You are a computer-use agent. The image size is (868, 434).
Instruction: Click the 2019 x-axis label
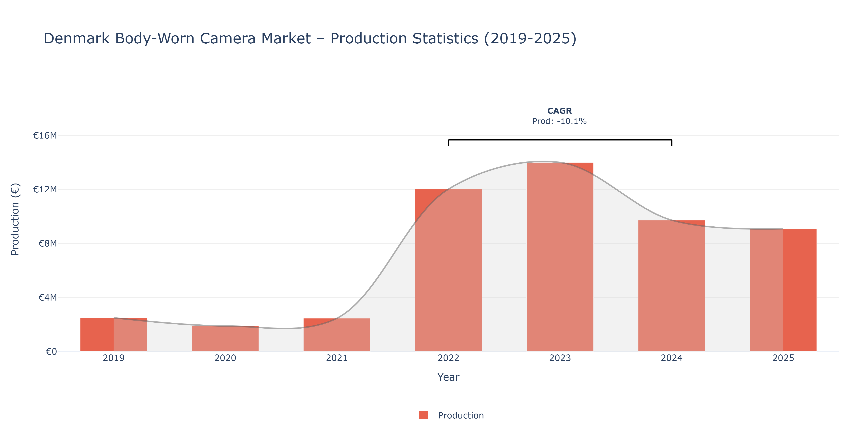point(114,358)
